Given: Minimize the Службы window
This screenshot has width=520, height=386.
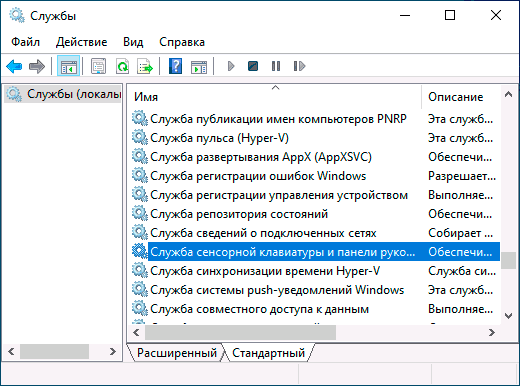Looking at the screenshot, I should tap(405, 15).
